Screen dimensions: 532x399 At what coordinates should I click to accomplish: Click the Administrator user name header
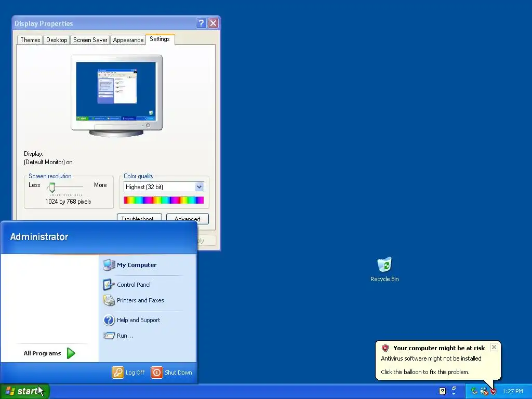39,237
